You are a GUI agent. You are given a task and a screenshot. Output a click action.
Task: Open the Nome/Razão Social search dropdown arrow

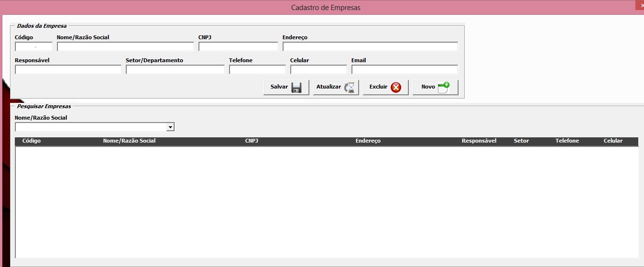[170, 127]
